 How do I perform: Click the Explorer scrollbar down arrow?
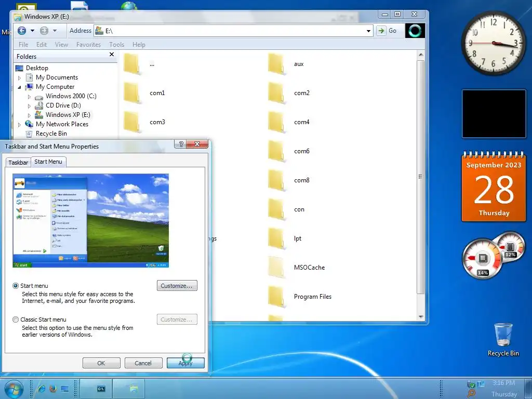tap(421, 317)
